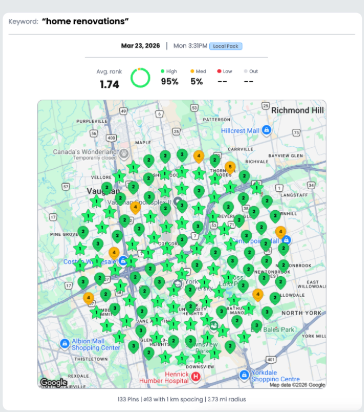The height and width of the screenshot is (412, 364).
Task: Select the orange 4 pin below the Vaughan label
Action: tap(135, 208)
